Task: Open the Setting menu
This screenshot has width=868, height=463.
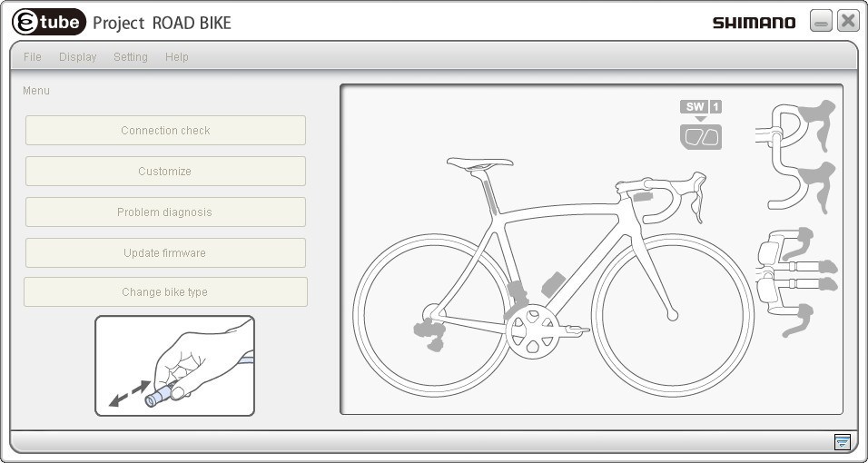Action: [131, 57]
